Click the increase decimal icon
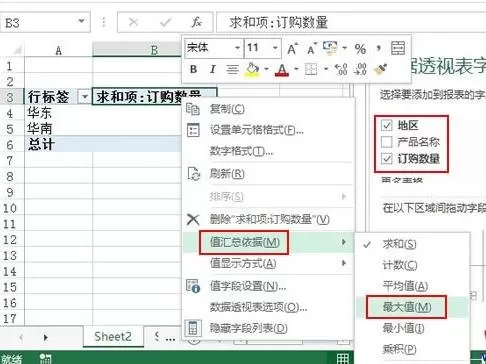The image size is (486, 364). click(x=341, y=69)
